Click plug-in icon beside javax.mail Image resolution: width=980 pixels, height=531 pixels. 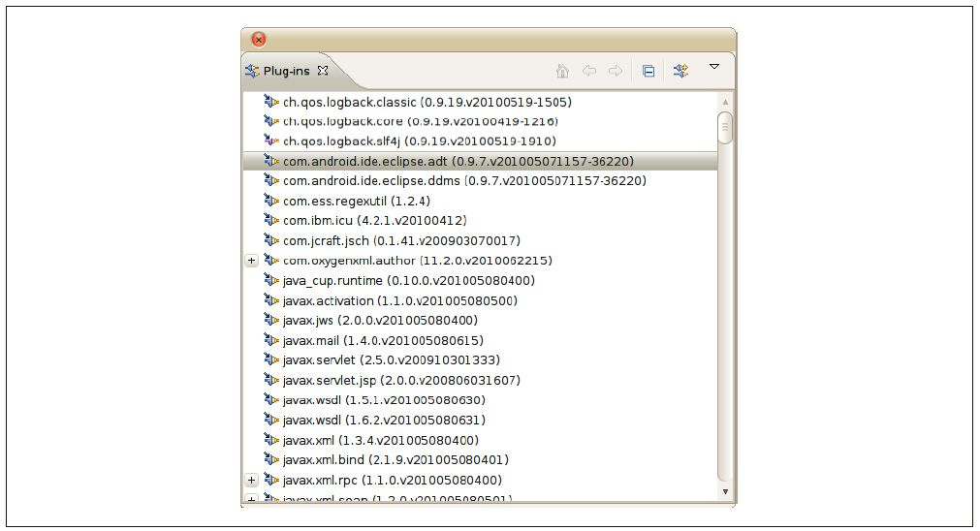(x=271, y=340)
